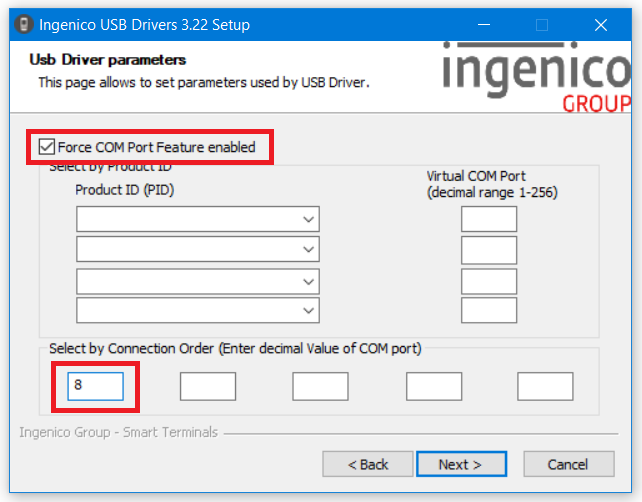
Task: Click the Ingenico Group - Smart Terminals text
Action: [x=119, y=432]
